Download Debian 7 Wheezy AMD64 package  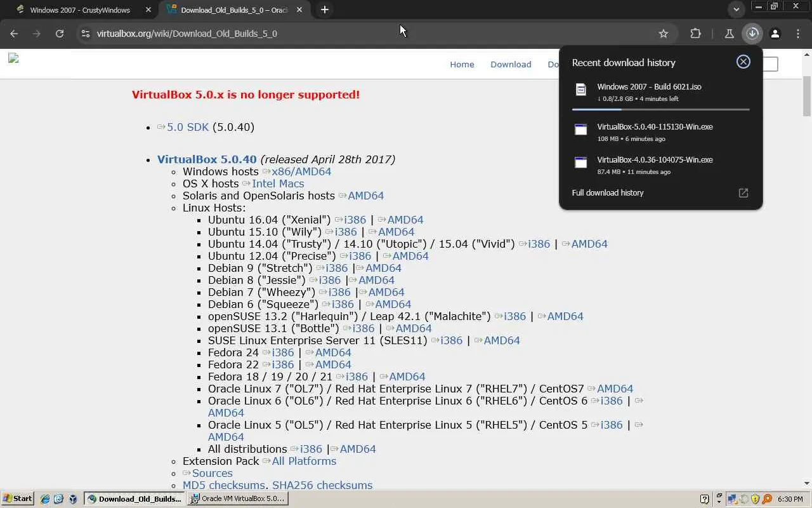[x=386, y=292]
